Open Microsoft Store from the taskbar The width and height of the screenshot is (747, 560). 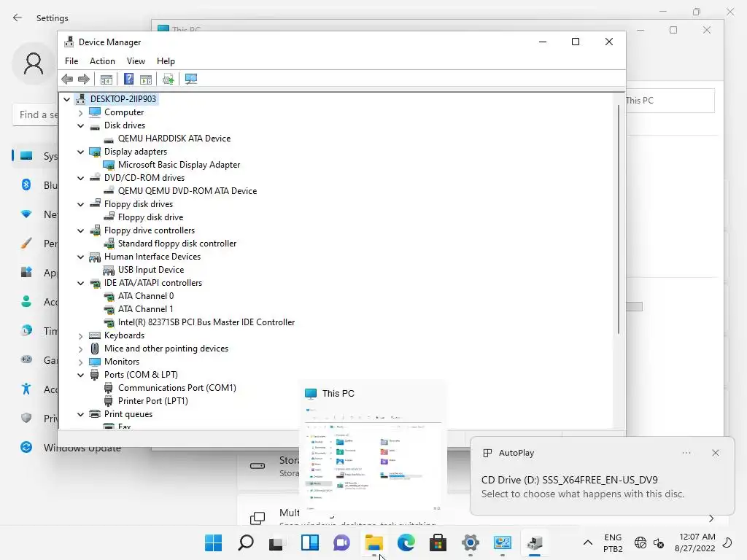click(x=438, y=542)
